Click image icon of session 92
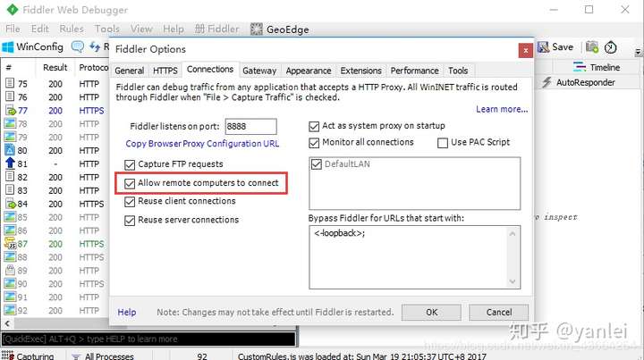The width and height of the screenshot is (644, 360). [10, 310]
